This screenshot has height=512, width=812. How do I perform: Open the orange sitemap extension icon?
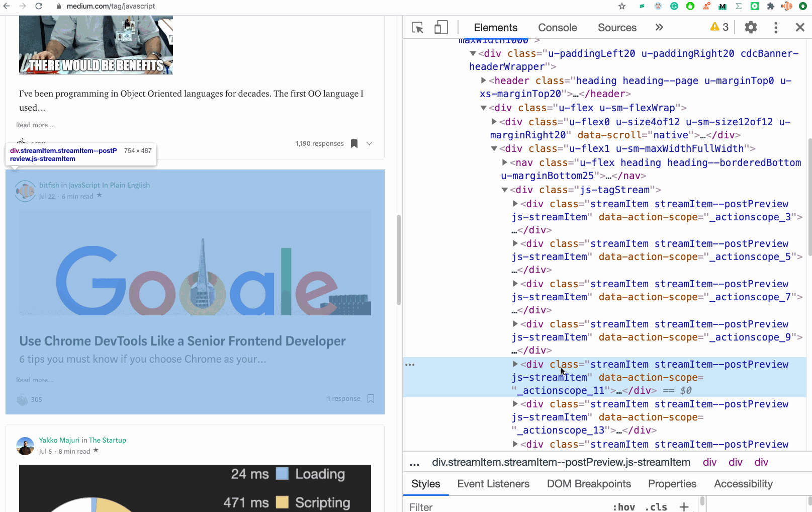(706, 6)
